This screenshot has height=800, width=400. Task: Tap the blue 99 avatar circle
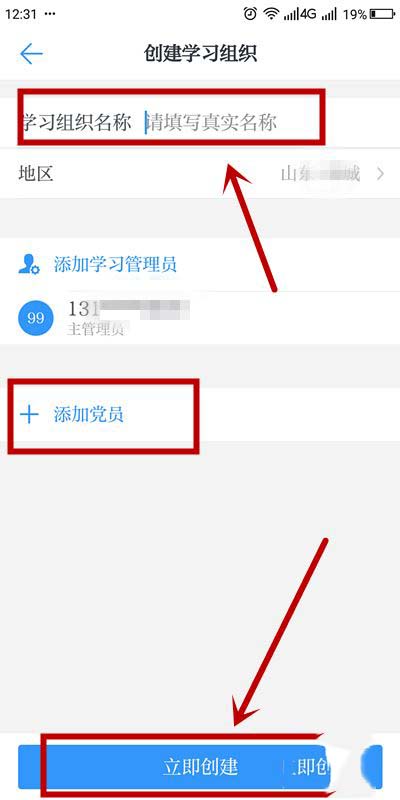35,318
